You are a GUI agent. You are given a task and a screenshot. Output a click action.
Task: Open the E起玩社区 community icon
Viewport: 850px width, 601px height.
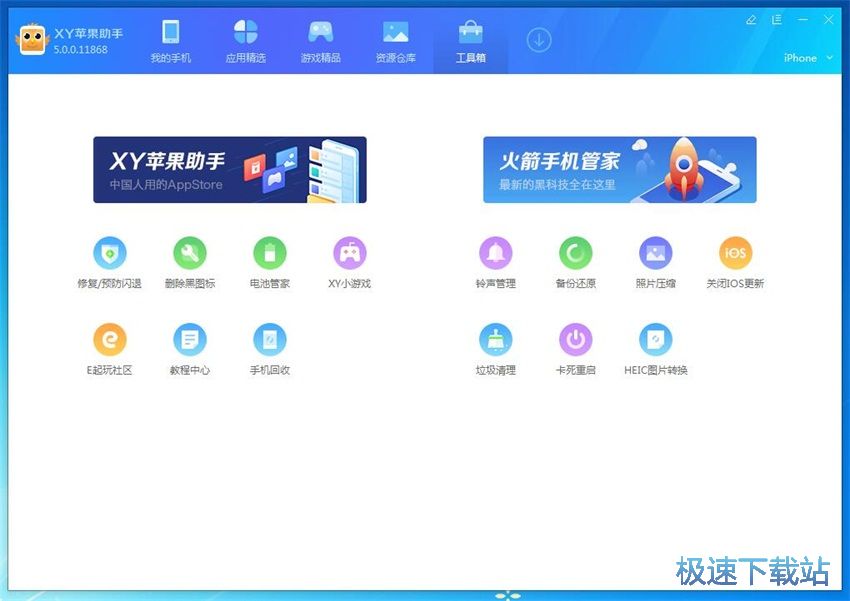[x=110, y=340]
